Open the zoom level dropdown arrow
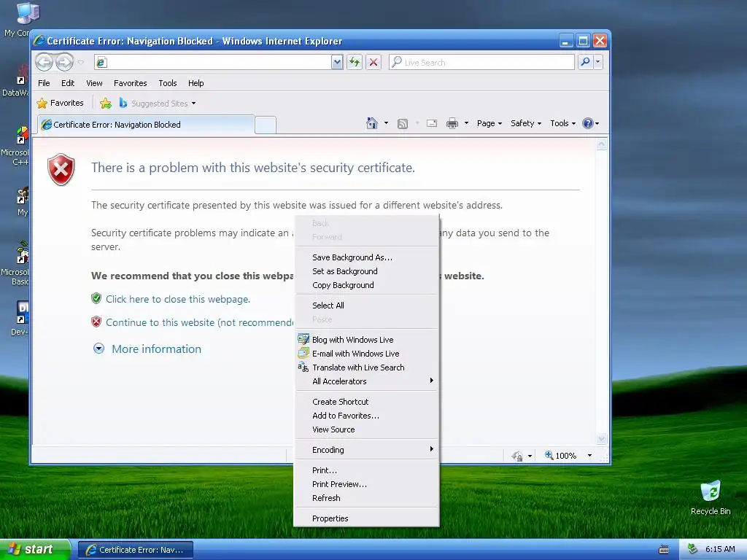This screenshot has width=747, height=560. click(x=589, y=456)
